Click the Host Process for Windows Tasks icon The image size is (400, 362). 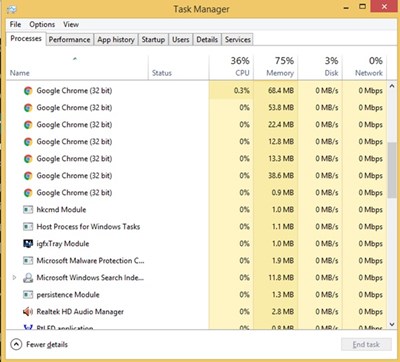pyautogui.click(x=28, y=227)
